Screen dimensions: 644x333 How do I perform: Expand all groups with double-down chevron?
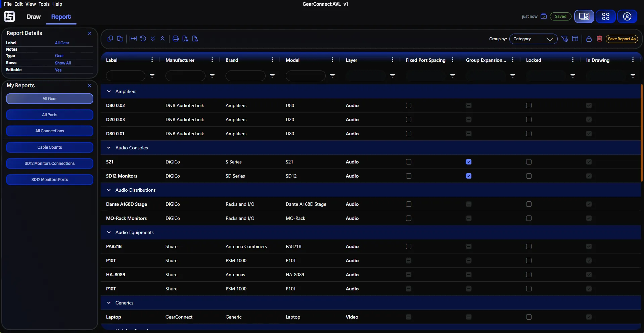coord(153,39)
